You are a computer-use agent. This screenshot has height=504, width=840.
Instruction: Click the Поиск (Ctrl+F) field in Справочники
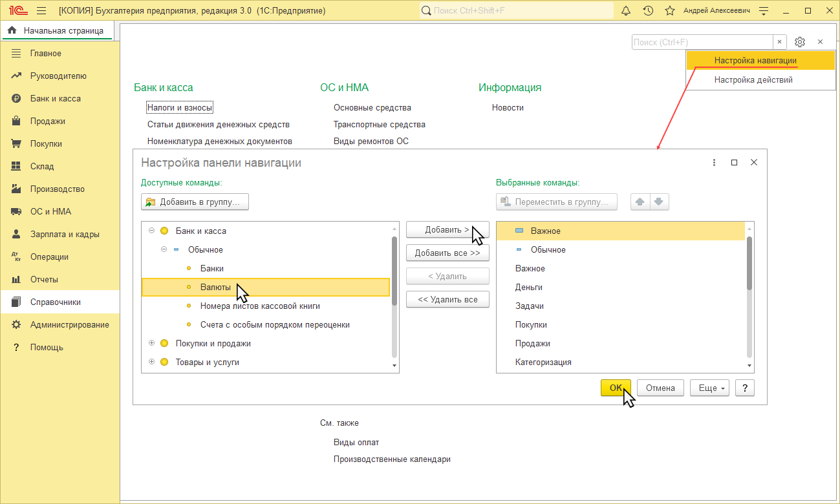point(702,42)
